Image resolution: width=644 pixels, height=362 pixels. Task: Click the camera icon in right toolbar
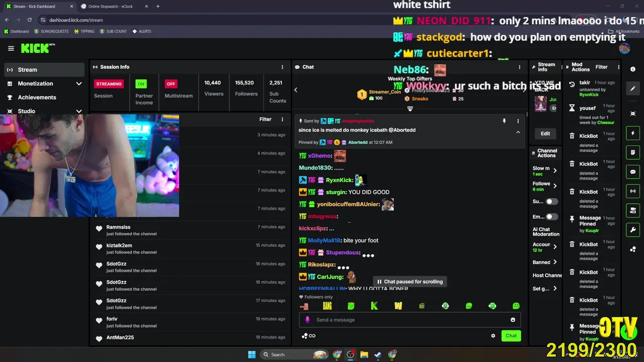pos(633,210)
